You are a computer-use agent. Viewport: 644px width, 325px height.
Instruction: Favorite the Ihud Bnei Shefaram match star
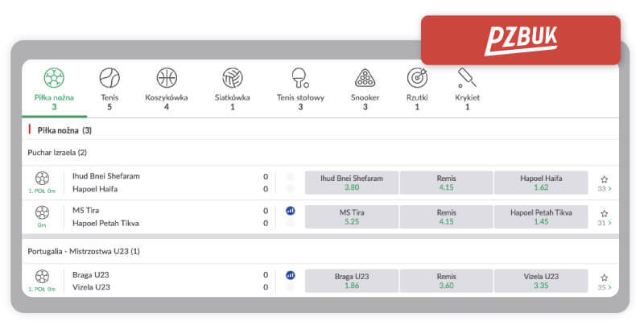(604, 178)
